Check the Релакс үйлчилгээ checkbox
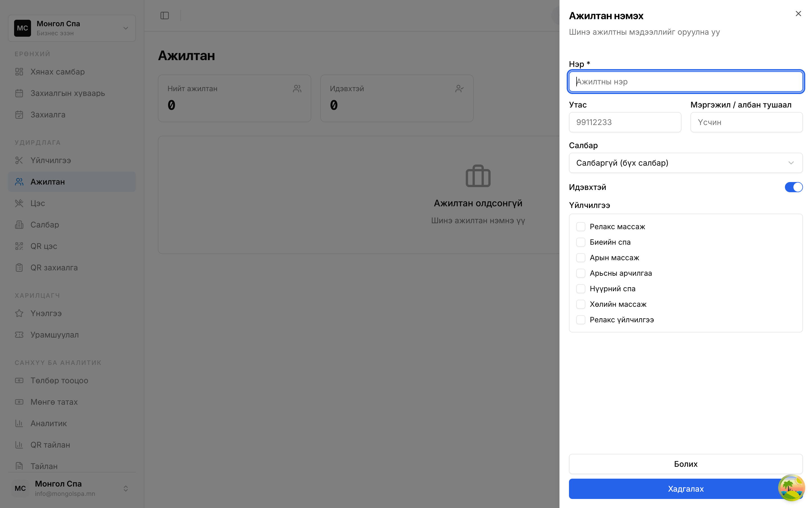Screen dimensions: 812x508 coord(581,319)
